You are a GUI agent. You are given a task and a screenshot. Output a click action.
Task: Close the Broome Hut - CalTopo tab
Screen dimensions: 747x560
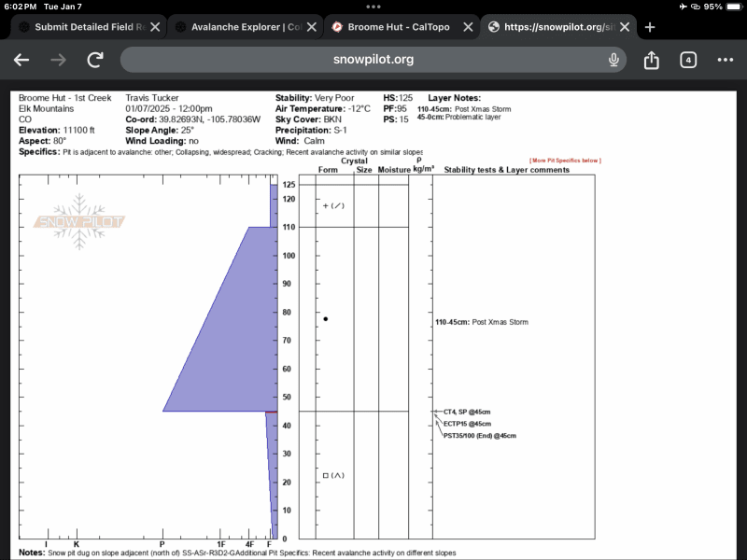469,27
